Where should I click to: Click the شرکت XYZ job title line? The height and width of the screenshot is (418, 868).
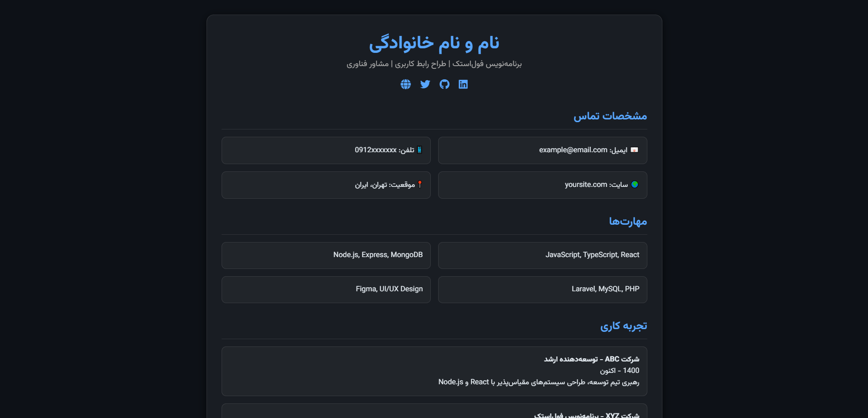point(587,415)
